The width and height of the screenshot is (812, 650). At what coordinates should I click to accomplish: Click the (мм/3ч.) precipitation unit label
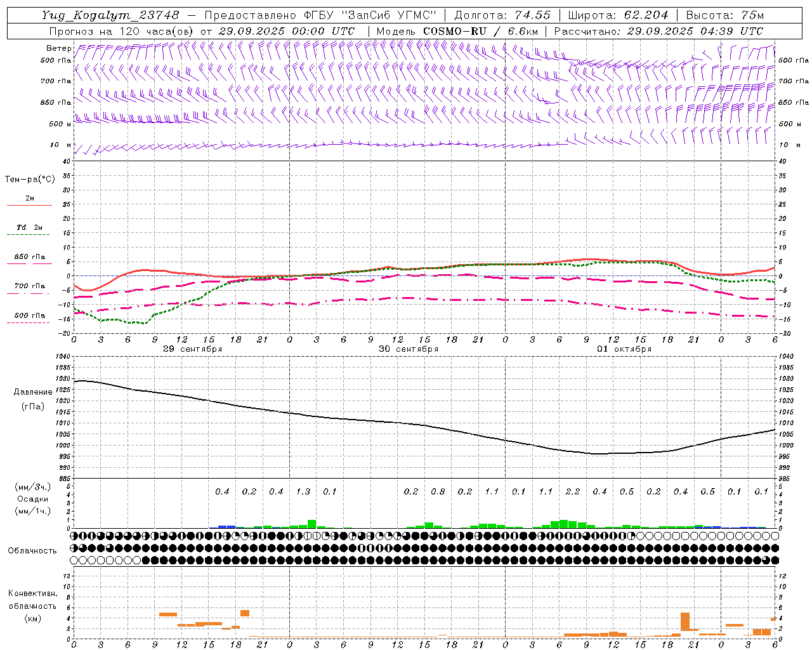tap(33, 487)
